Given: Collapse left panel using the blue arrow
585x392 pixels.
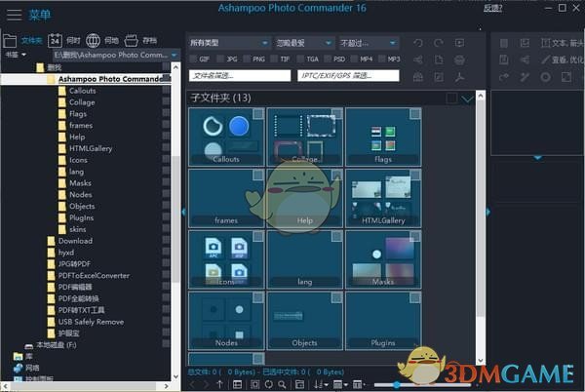Looking at the screenshot, I should click(x=184, y=213).
